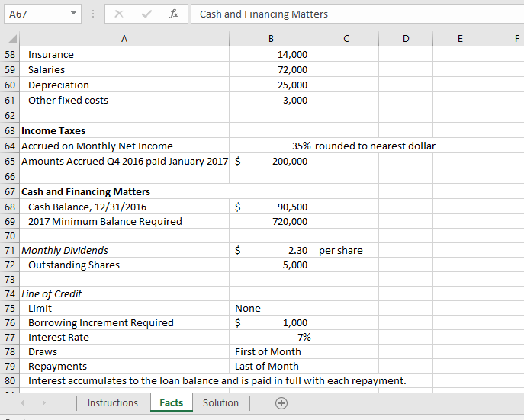The image size is (524, 420).
Task: Switch to the Instructions sheet tab
Action: 113,403
